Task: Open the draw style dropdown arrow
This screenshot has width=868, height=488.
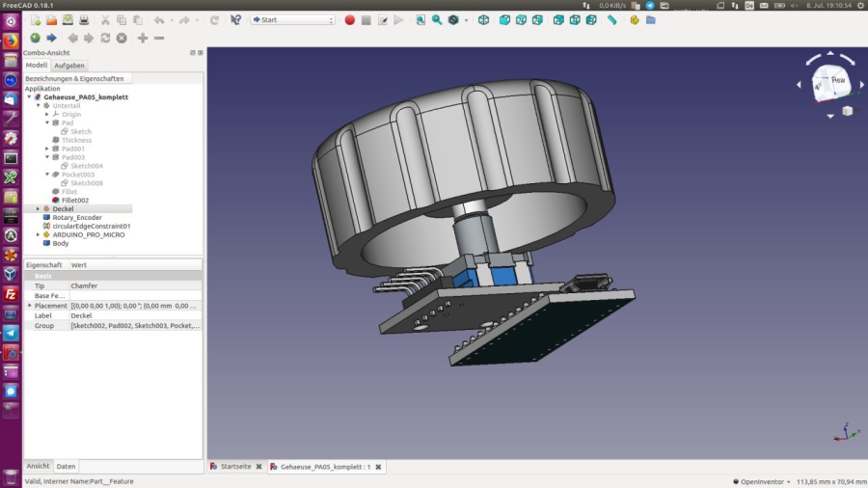Action: 466,20
